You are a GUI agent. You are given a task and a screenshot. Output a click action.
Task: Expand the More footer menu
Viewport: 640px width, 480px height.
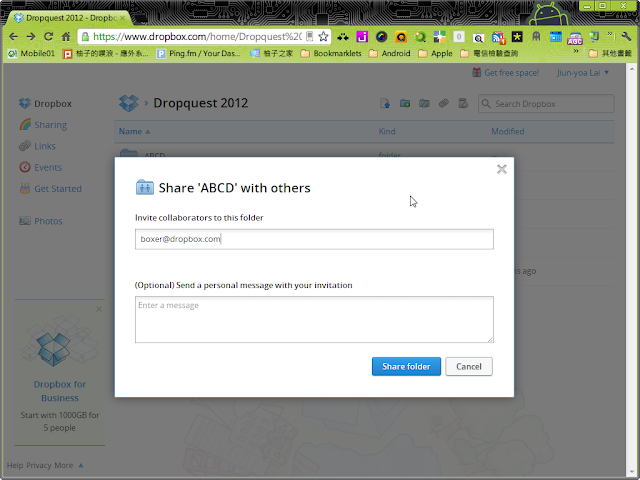coord(69,465)
